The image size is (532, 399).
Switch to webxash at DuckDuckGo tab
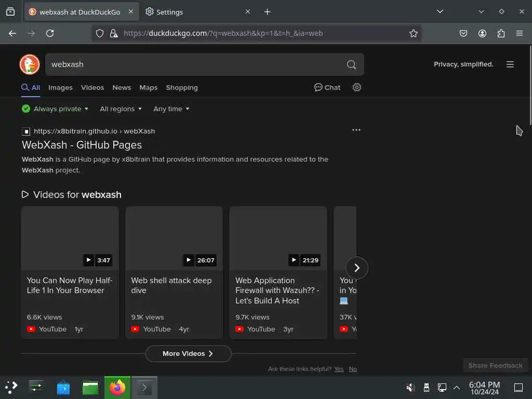click(x=82, y=12)
